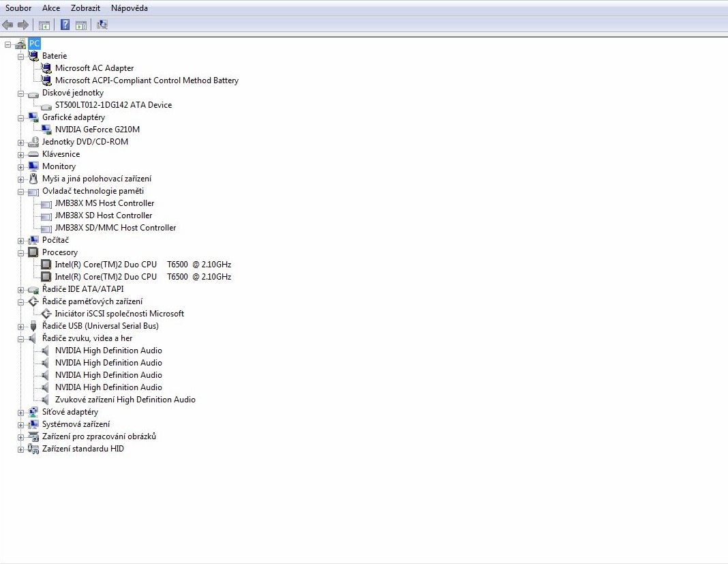
Task: Select the Zařízení standardu HID label
Action: pyautogui.click(x=83, y=448)
